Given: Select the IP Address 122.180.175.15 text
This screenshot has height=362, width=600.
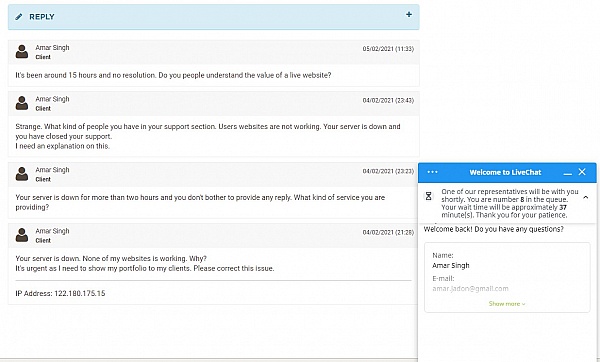Looking at the screenshot, I should (x=60, y=294).
